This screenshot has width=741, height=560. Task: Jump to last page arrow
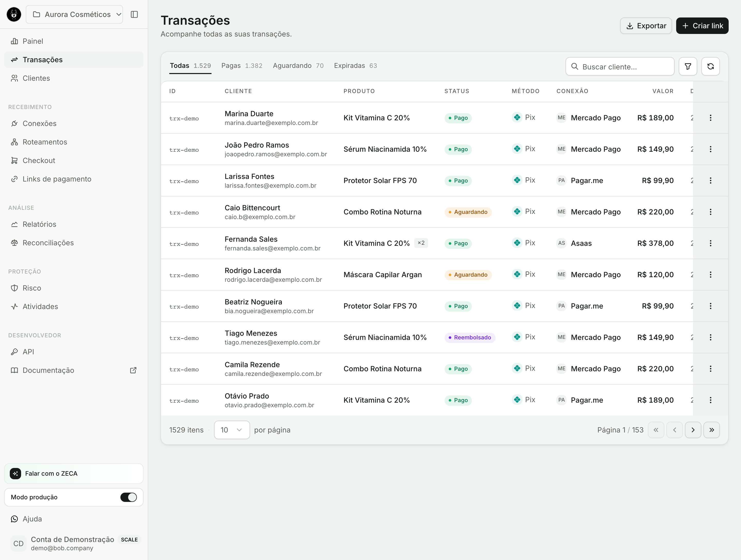pyautogui.click(x=711, y=430)
